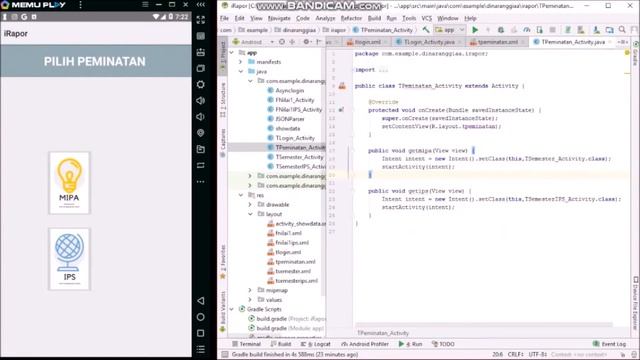Open MEmu more options ellipsis
This screenshot has height=360, width=640.
point(200,181)
